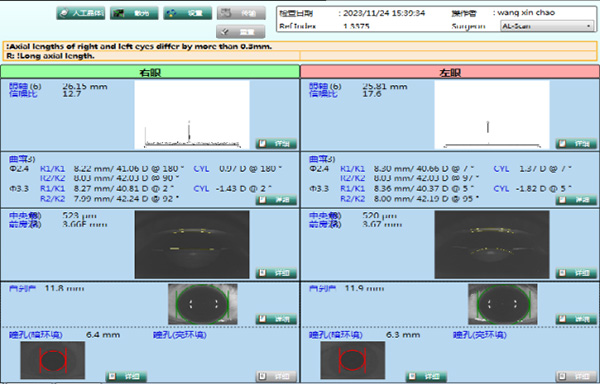This screenshot has width=600, height=384.
Task: Click right eye pupil image with red circle
Action: (x=53, y=360)
